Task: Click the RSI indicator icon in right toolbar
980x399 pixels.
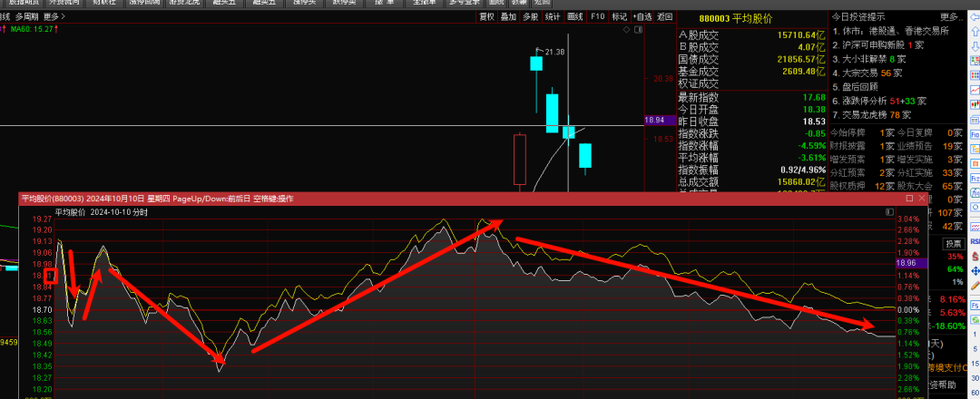Action: click(975, 241)
